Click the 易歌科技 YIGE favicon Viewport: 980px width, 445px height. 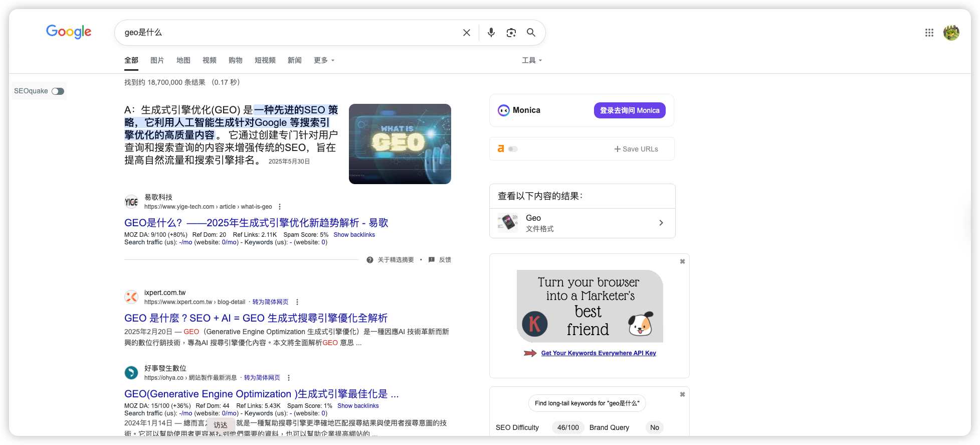(x=131, y=202)
